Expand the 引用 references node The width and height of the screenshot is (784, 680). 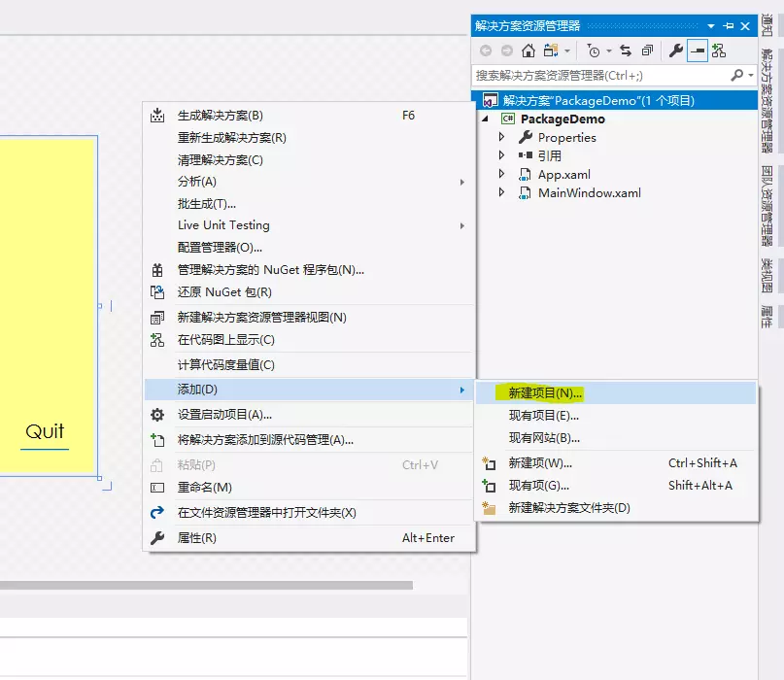(x=501, y=155)
